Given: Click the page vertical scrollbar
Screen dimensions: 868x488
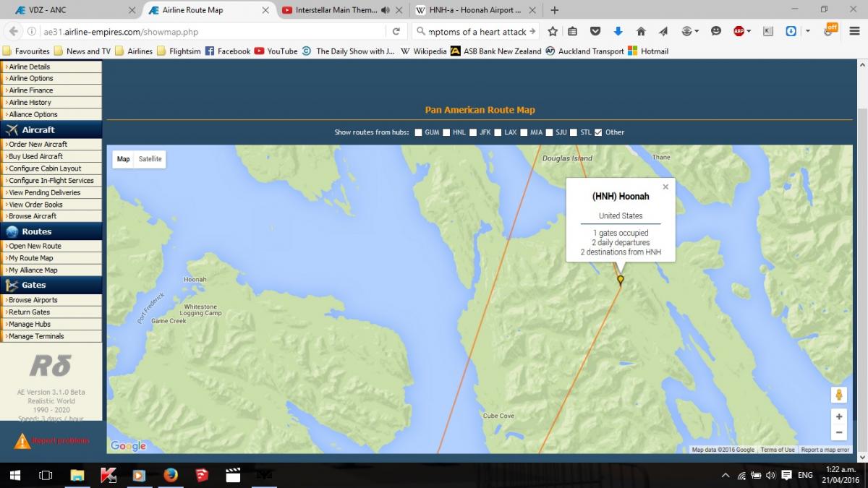Looking at the screenshot, I should (862, 260).
